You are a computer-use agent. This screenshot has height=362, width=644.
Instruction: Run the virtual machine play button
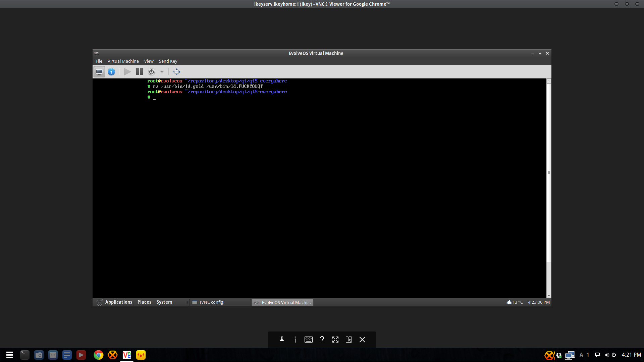tap(127, 72)
